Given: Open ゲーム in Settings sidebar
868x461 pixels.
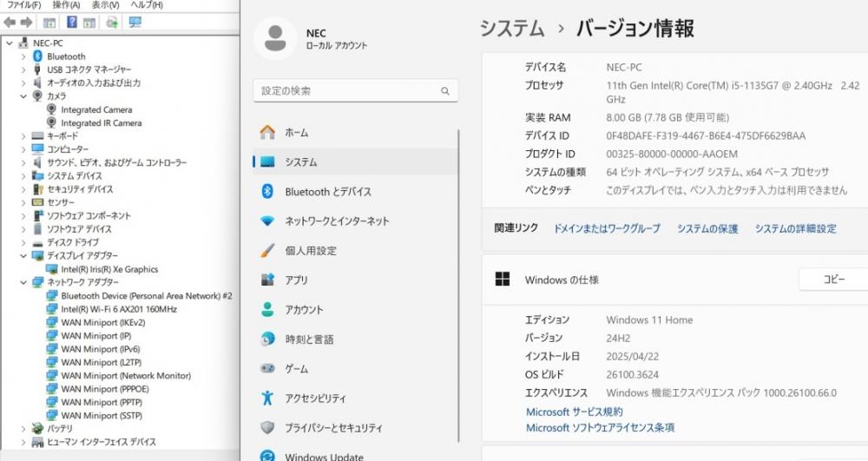Looking at the screenshot, I should [x=355, y=369].
